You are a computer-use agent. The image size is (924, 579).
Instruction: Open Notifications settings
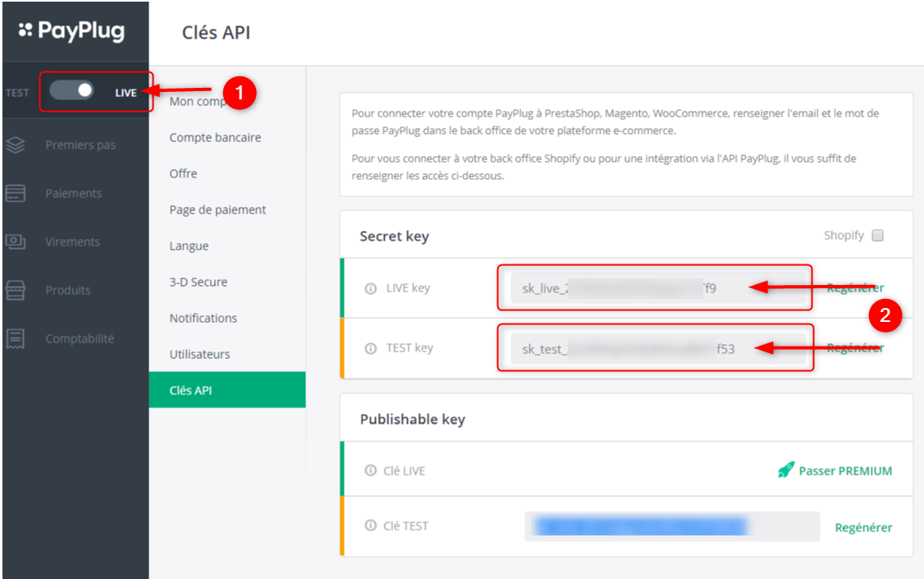click(204, 319)
